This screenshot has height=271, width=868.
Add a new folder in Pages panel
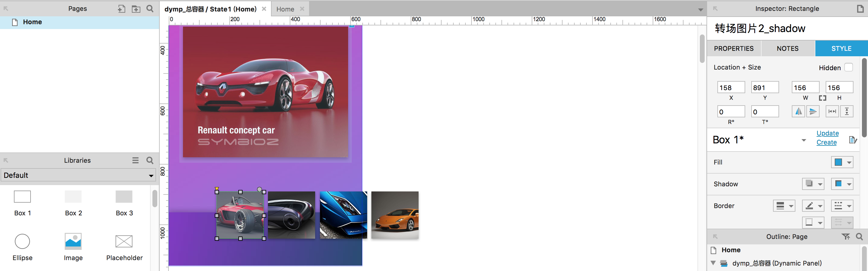[136, 9]
